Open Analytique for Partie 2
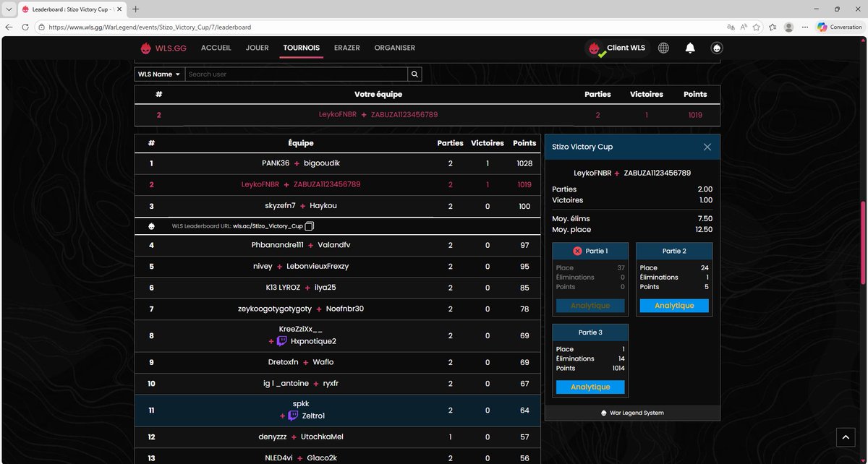The width and height of the screenshot is (868, 464). [x=674, y=306]
